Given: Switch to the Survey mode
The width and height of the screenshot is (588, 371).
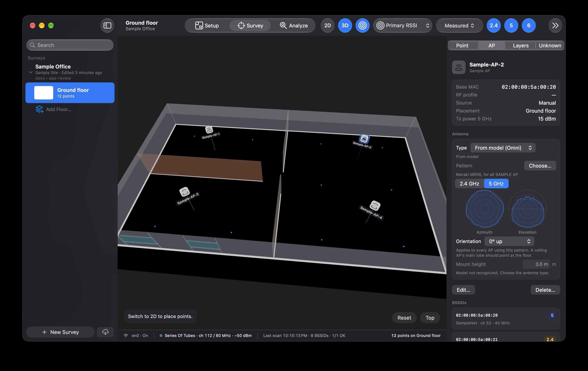Looking at the screenshot, I should [250, 25].
